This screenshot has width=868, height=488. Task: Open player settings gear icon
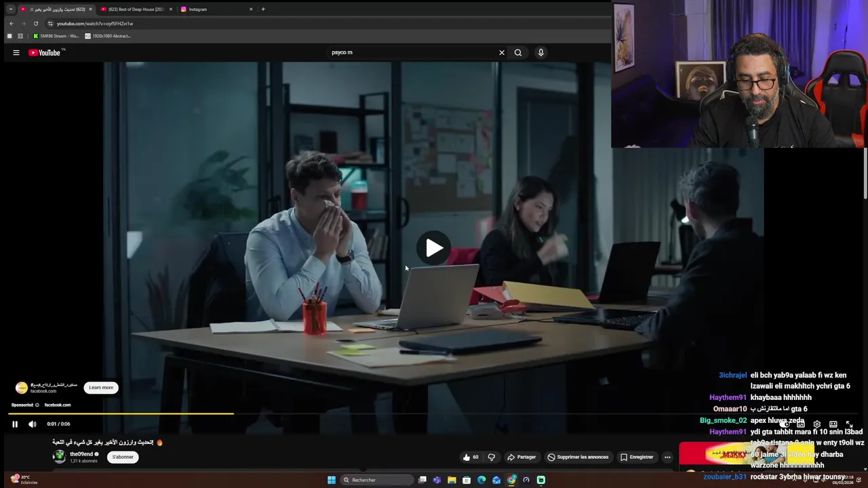click(817, 424)
